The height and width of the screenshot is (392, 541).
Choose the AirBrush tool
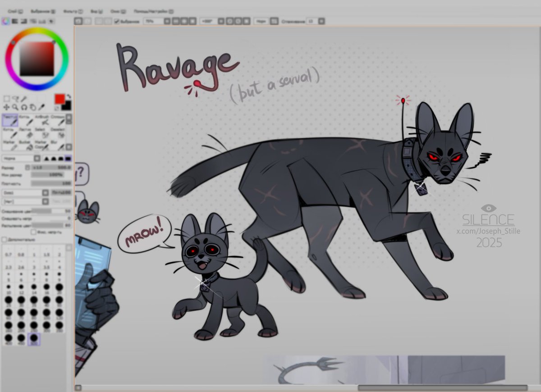(x=42, y=121)
